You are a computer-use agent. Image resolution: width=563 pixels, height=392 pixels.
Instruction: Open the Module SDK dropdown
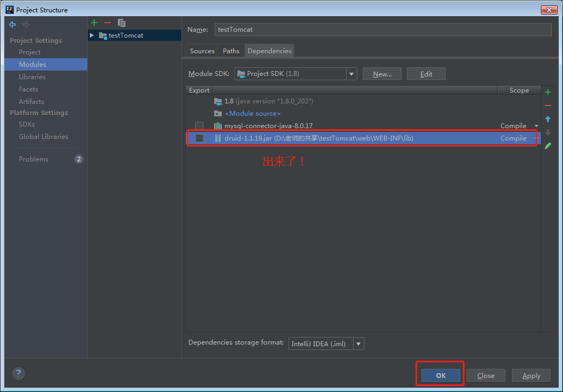[351, 74]
